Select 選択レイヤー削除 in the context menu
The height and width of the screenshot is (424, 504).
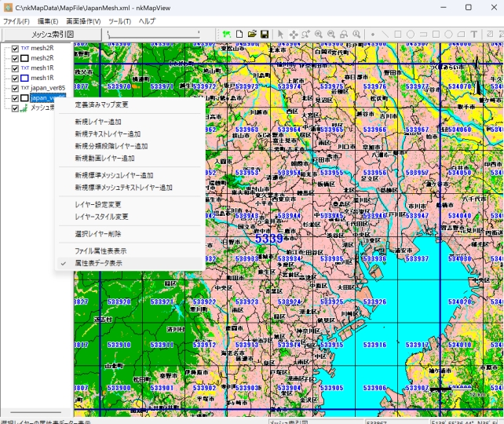point(98,233)
